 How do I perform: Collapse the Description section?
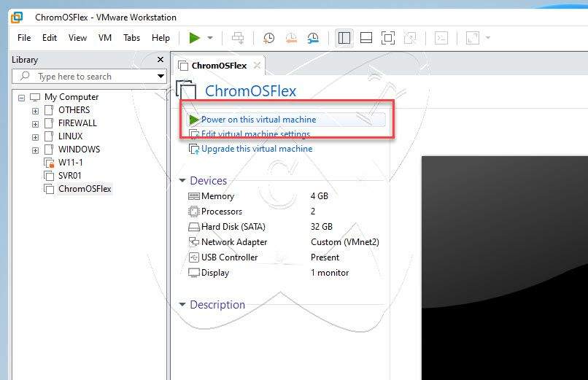click(182, 305)
